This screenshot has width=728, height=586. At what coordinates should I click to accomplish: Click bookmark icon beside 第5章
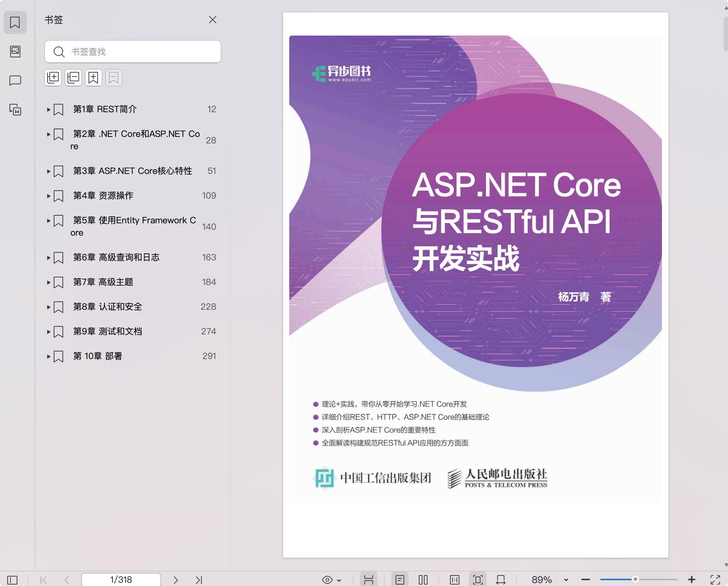click(58, 221)
